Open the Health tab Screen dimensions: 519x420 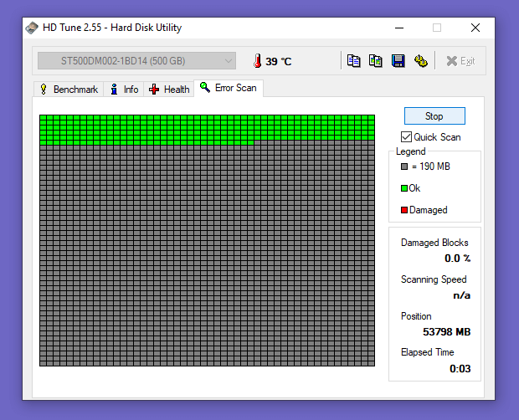tap(169, 90)
